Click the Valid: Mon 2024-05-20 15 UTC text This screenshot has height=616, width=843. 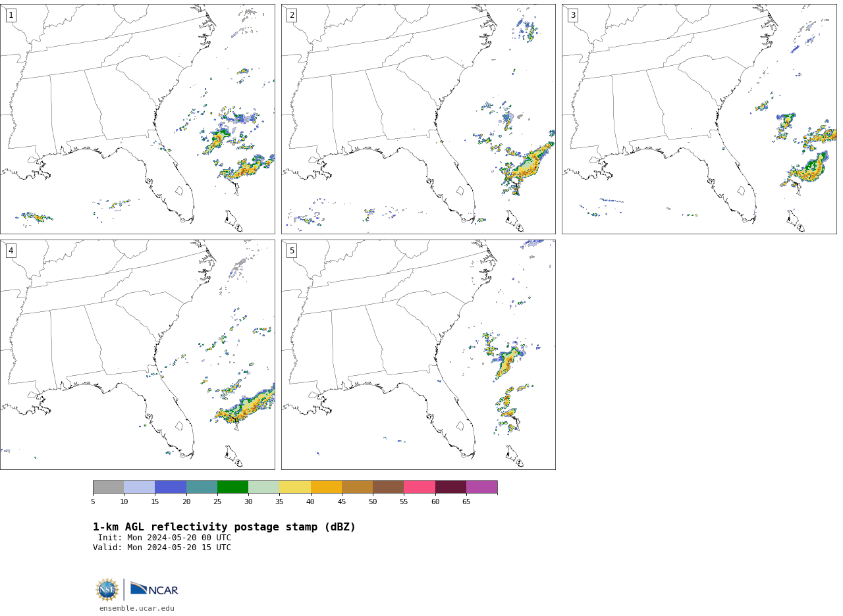tap(162, 548)
